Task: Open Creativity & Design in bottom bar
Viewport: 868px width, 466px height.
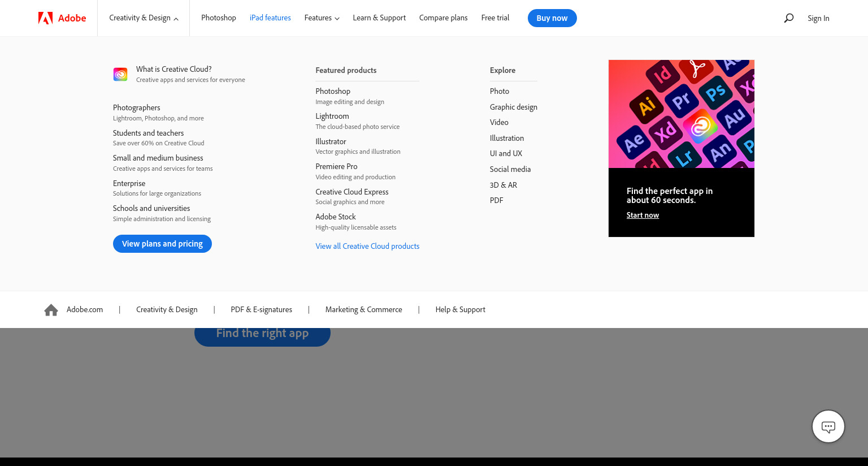Action: coord(167,309)
